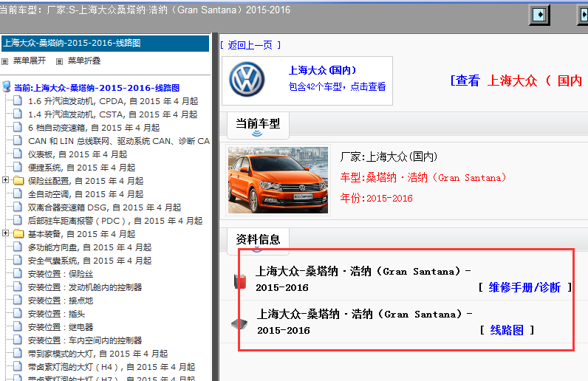This screenshot has width=588, height=381.
Task: Click the 菜单折叠 collapse-all icon
Action: pos(59,61)
